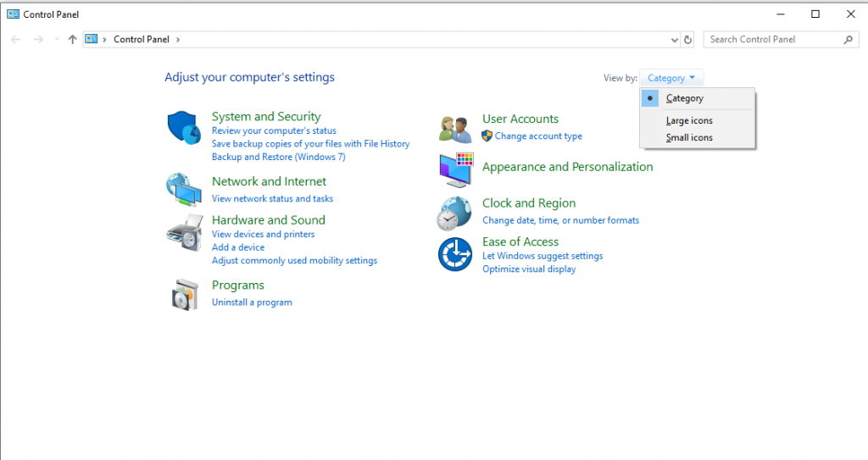Click the Network and Internet globe icon
The image size is (868, 460).
pyautogui.click(x=184, y=190)
